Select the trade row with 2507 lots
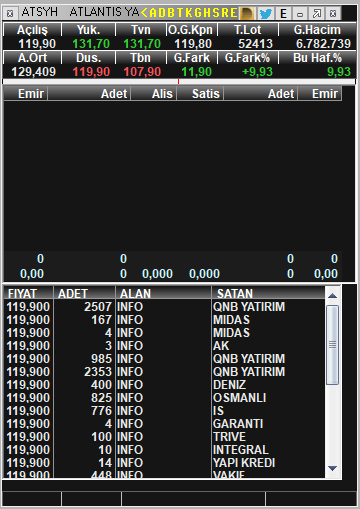The height and width of the screenshot is (509, 360). 164,307
